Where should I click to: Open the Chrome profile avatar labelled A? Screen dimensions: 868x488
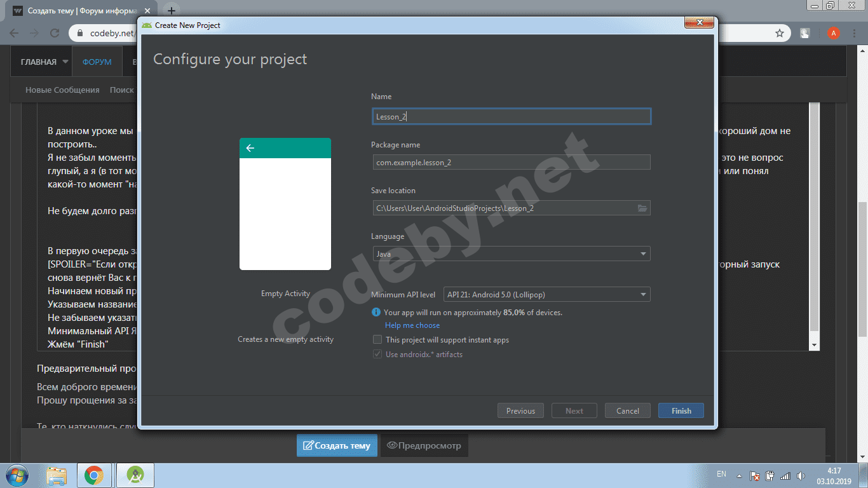coord(834,33)
